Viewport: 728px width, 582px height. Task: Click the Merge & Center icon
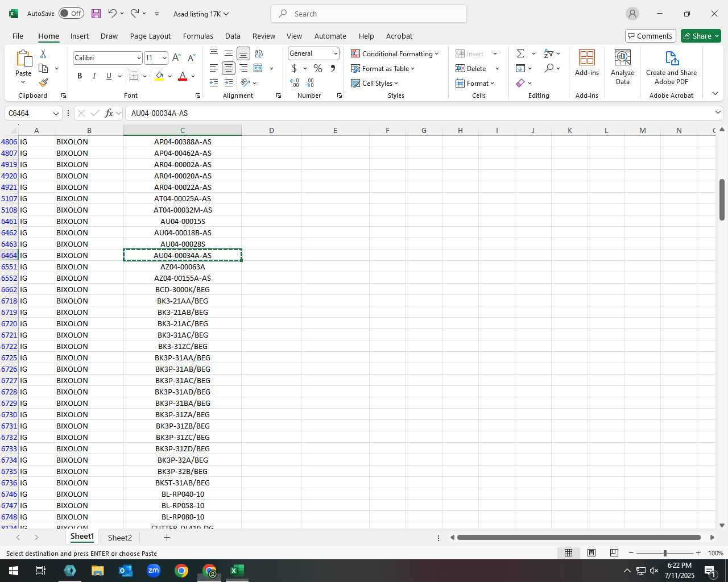click(258, 68)
